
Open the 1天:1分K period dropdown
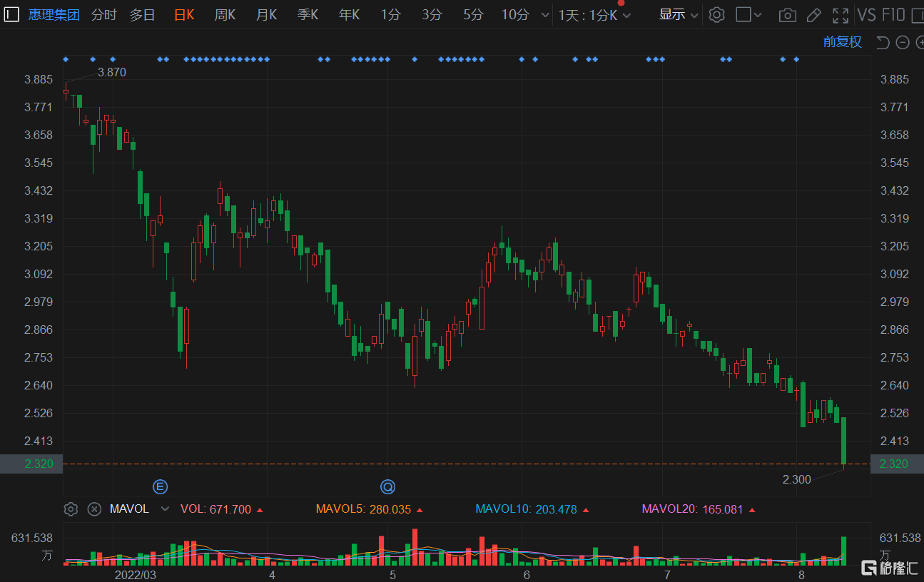click(594, 15)
